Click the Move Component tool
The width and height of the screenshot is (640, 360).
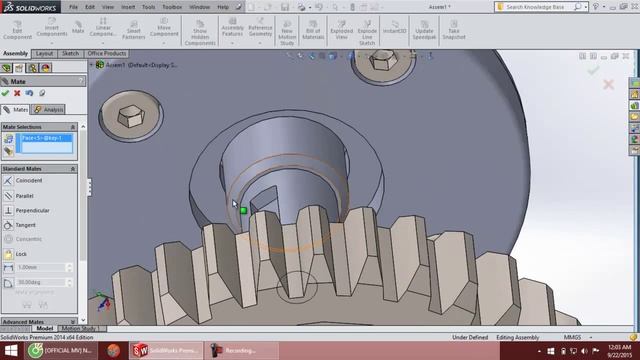point(164,28)
